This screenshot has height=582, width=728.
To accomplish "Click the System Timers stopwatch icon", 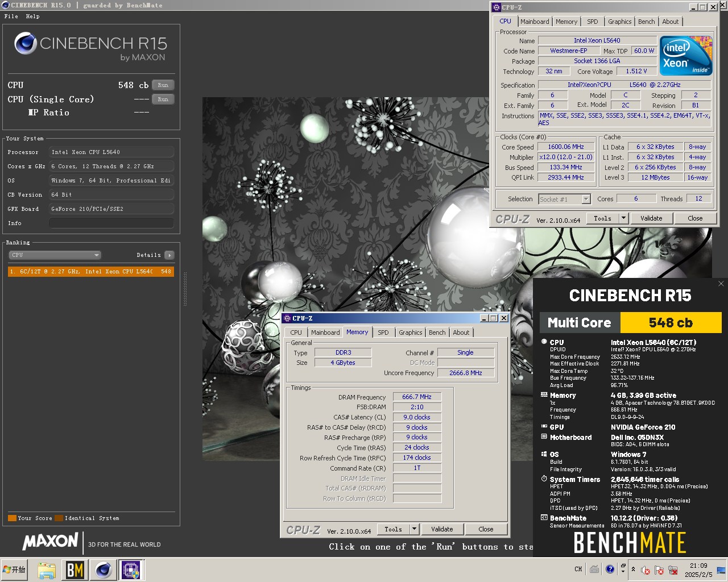I will tap(544, 479).
